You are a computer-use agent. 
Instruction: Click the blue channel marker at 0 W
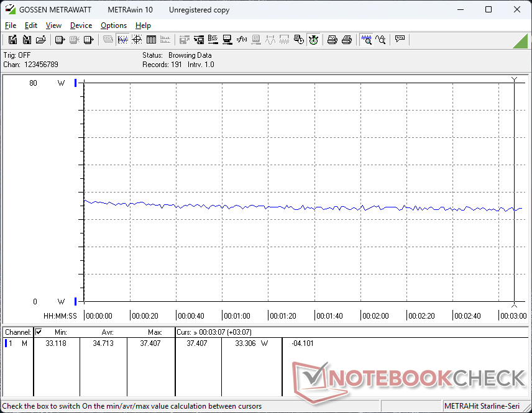76,301
